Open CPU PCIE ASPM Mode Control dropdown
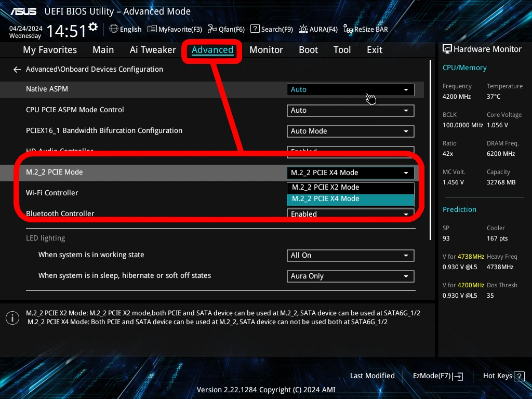The height and width of the screenshot is (399, 532). 351,111
